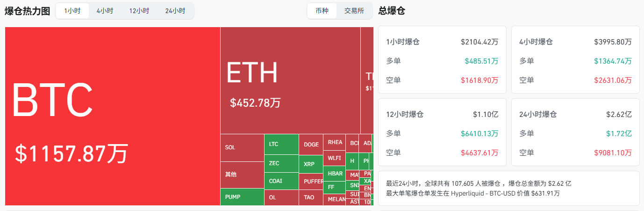
Task: Select the red TAO tile
Action: (311, 197)
